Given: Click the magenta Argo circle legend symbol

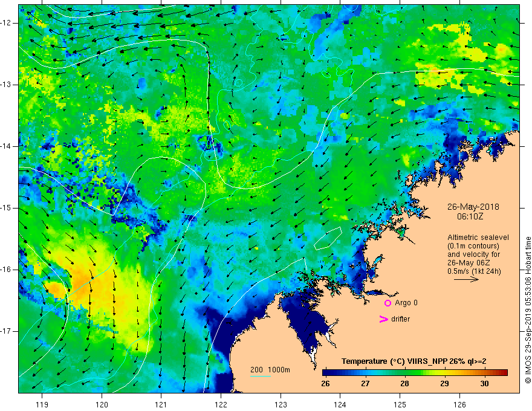Looking at the screenshot, I should [x=388, y=303].
